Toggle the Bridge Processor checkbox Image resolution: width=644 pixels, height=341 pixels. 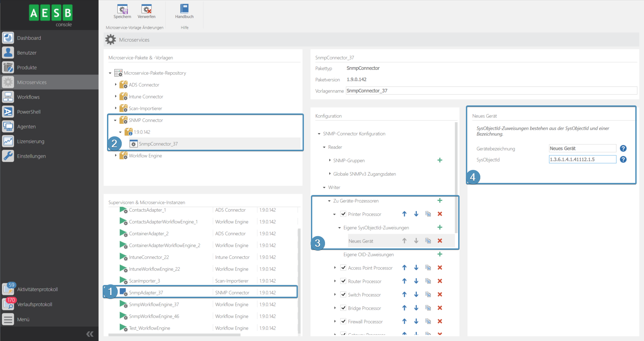click(x=343, y=308)
